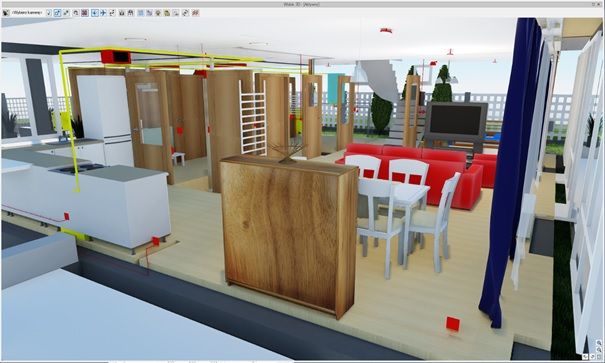Click the diagonal arrows icon after blue-framed button
Screen dimensions: 605x363
click(x=66, y=13)
